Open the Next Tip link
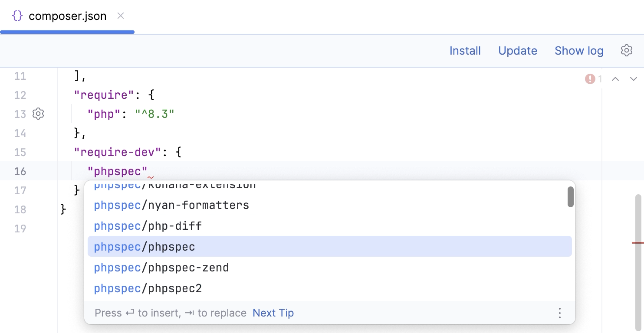Viewport: 644px width, 333px height. pos(273,313)
